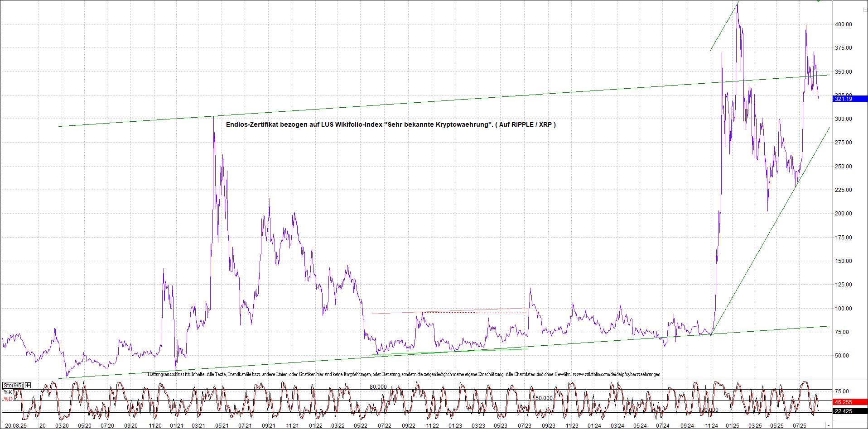Click the 09.22 time axis label
The width and height of the screenshot is (868, 429).
[409, 425]
